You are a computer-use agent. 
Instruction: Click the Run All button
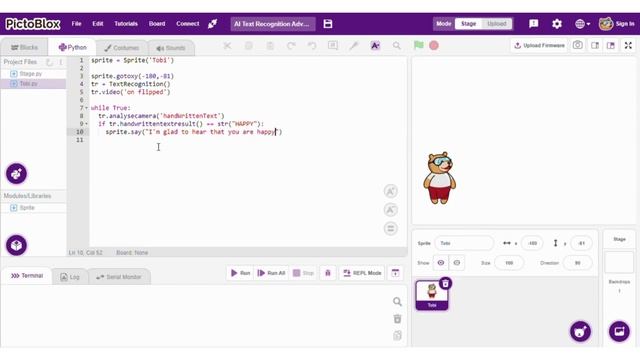tap(271, 273)
